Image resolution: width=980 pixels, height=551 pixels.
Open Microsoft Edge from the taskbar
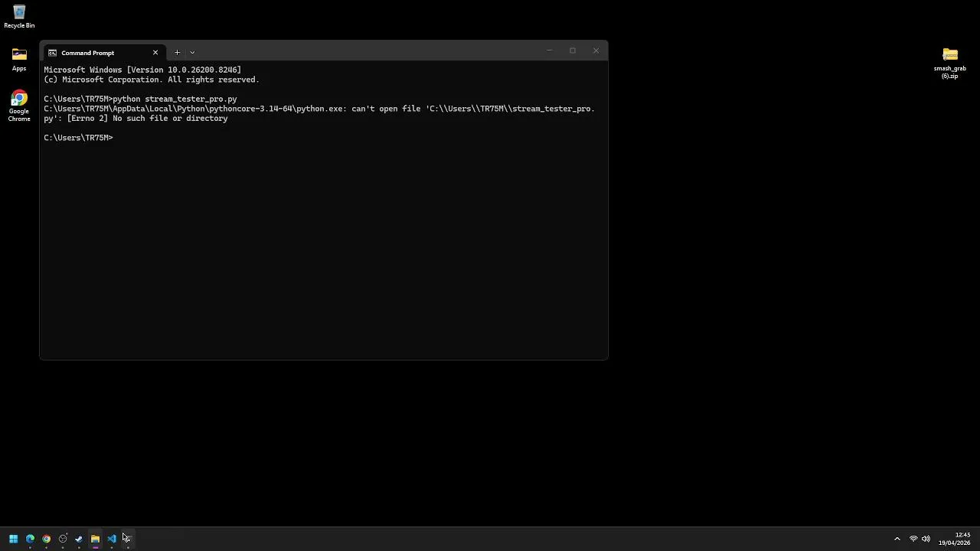tap(30, 539)
